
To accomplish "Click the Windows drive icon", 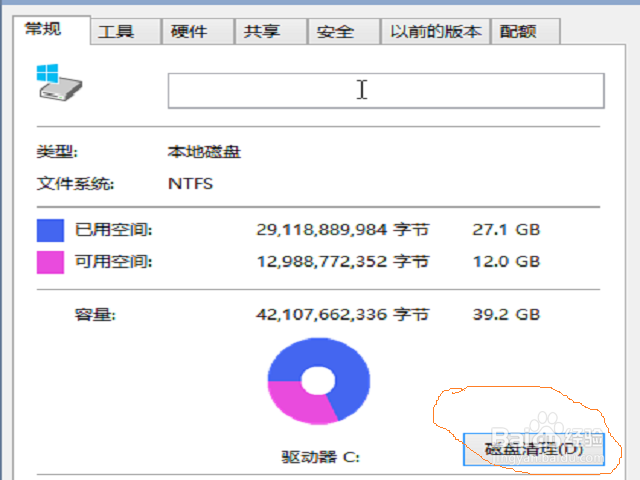I will click(59, 82).
